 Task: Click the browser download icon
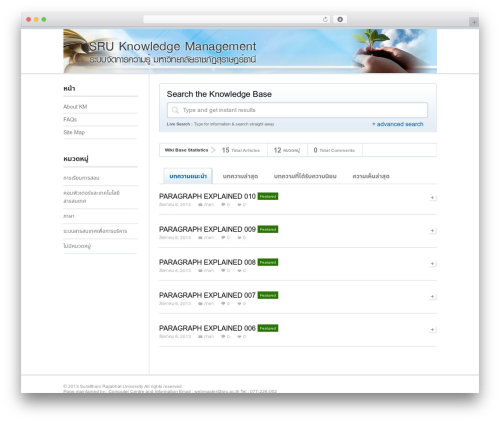[x=340, y=20]
